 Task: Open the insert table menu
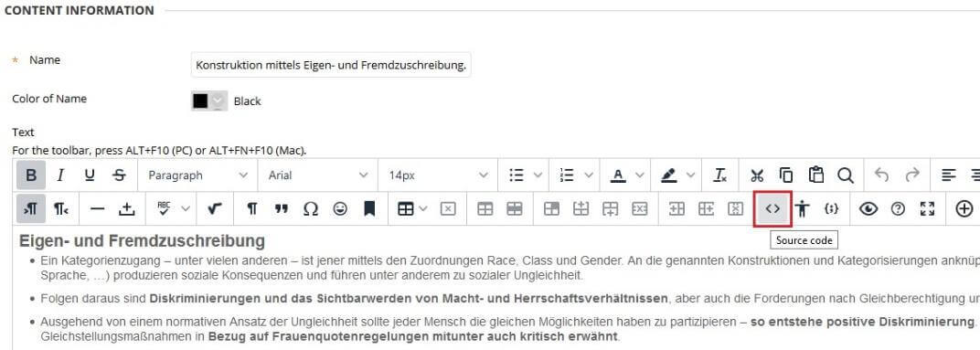[412, 209]
